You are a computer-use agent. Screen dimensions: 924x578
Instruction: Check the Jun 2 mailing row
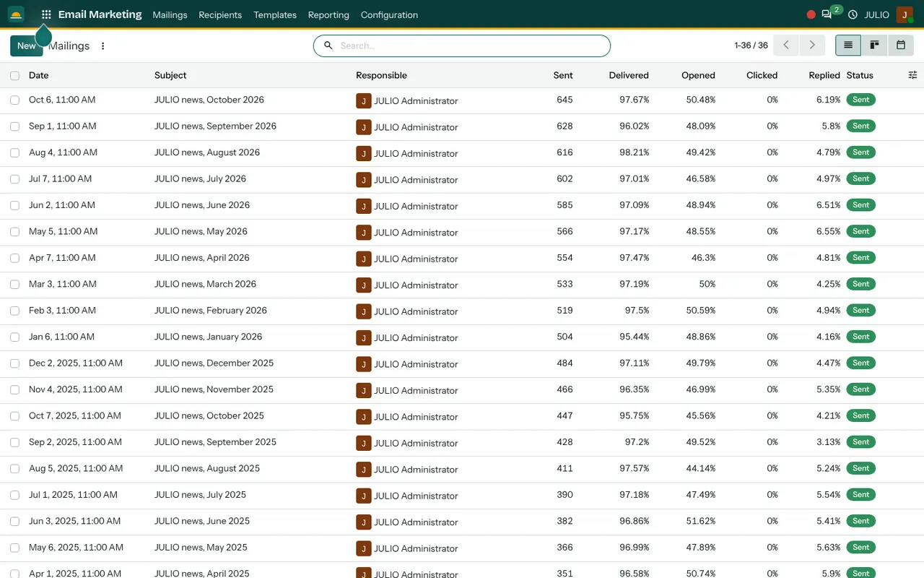[x=14, y=206]
